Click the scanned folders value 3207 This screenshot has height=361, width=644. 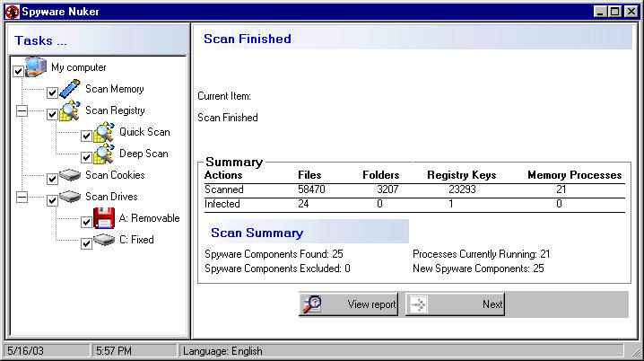pyautogui.click(x=387, y=189)
